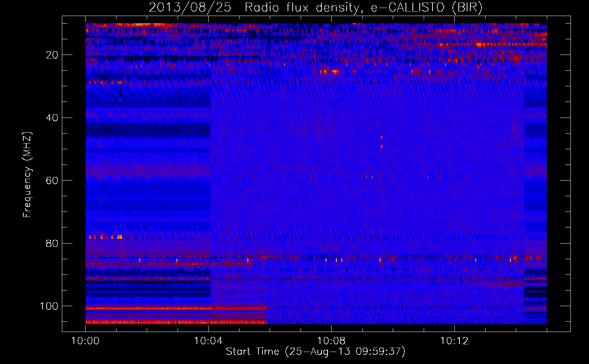589x364 pixels.
Task: Click the 'Start Time (25-Aug-13 09:59:37)' label
Action: pyautogui.click(x=316, y=352)
